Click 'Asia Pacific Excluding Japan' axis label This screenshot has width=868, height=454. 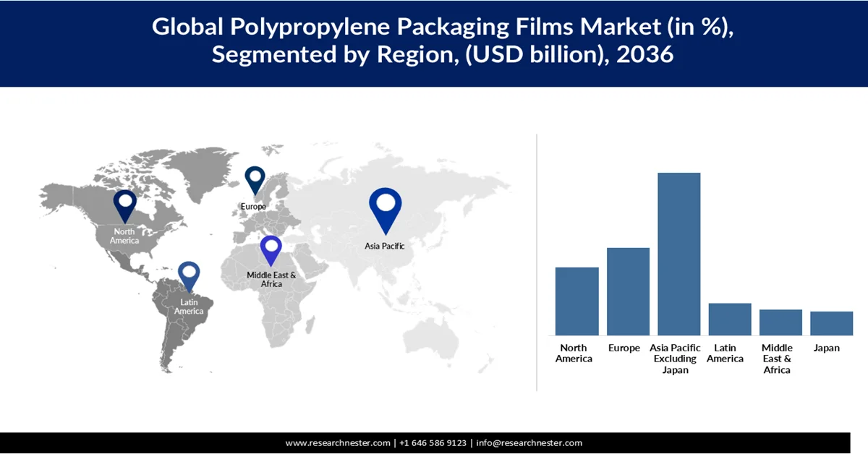click(675, 359)
